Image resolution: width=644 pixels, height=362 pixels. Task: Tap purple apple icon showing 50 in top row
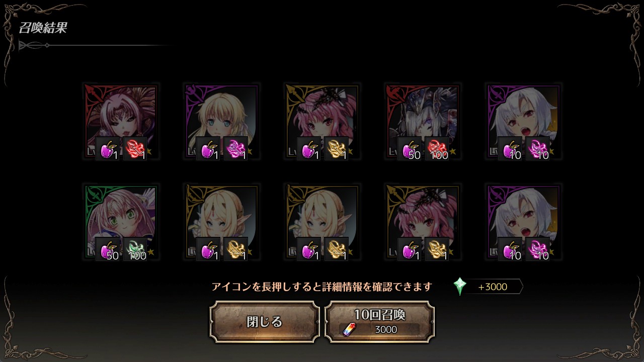(410, 148)
